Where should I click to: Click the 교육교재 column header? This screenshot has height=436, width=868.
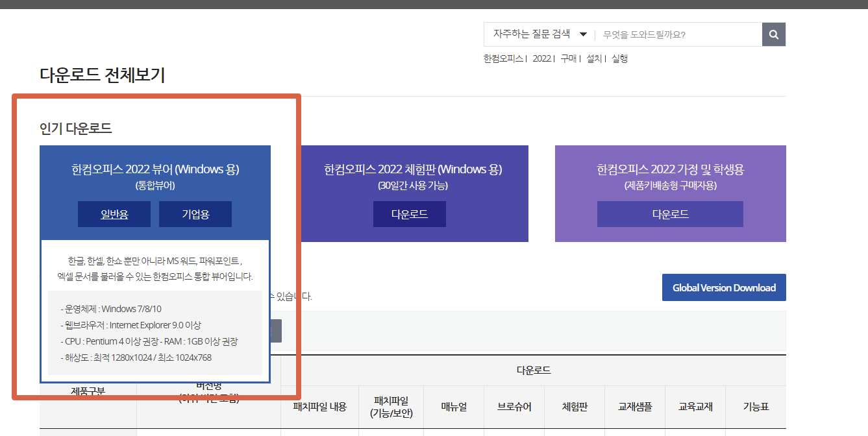click(x=695, y=407)
